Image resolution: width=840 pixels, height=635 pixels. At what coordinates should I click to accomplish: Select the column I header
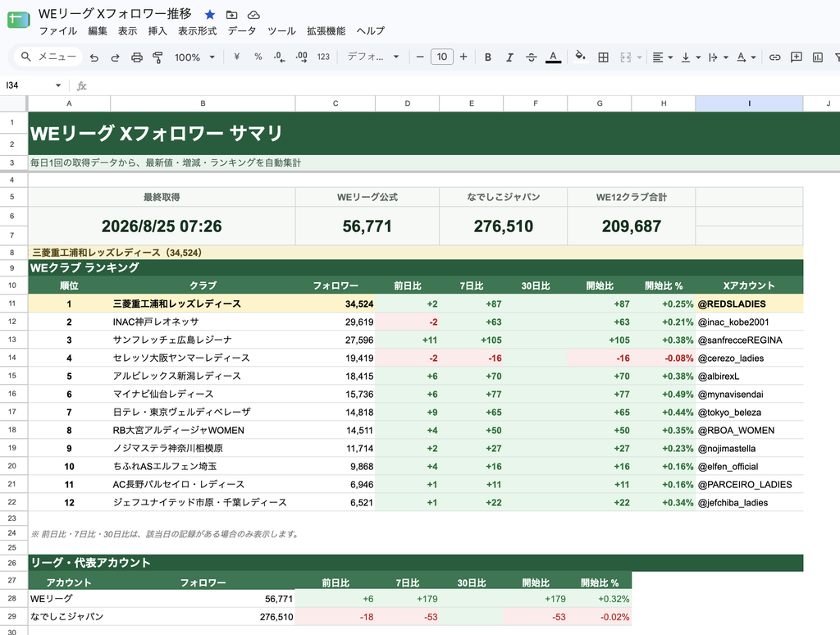(749, 103)
